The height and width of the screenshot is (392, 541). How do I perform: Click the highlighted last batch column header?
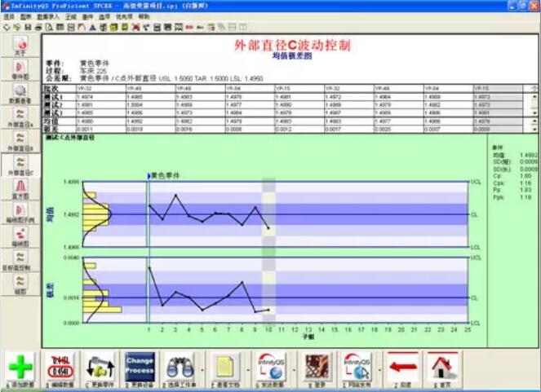(x=498, y=89)
